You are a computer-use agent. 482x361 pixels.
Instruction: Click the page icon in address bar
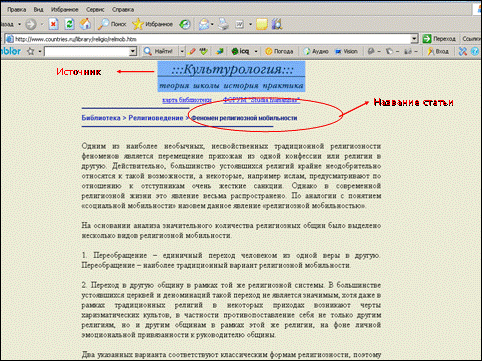coord(10,39)
